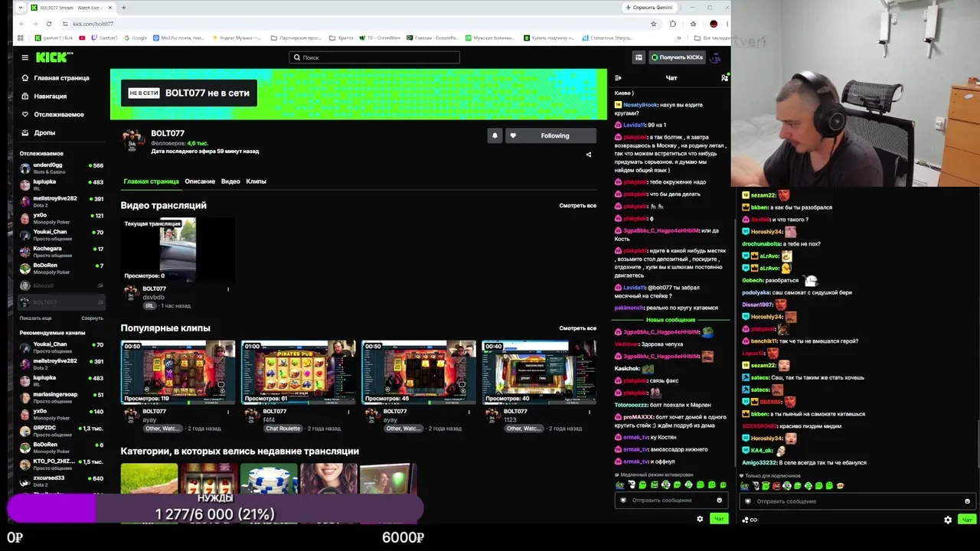Click Смотреть все next to Видео трансляций
The image size is (980, 551).
click(577, 206)
